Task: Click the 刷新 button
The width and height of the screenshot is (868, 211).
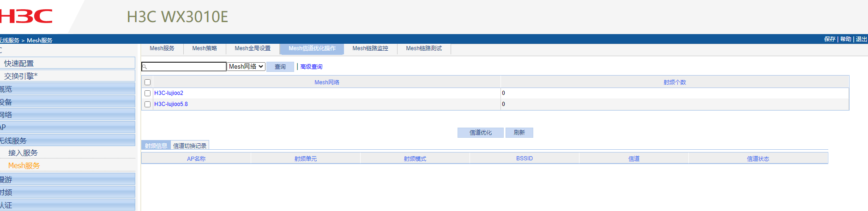Action: (519, 133)
